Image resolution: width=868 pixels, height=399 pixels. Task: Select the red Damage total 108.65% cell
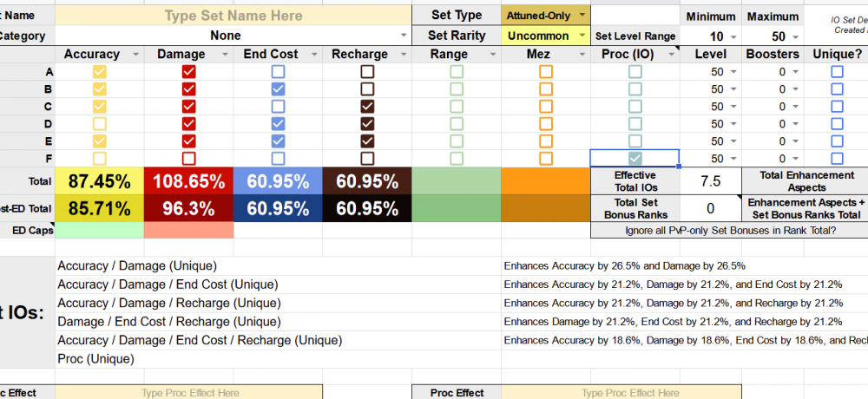pos(188,181)
